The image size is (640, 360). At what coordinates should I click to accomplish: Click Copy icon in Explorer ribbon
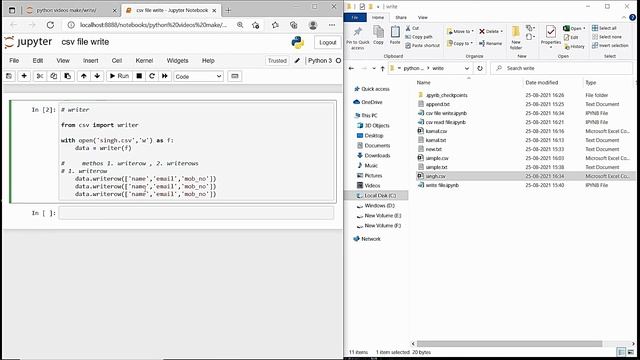(x=378, y=35)
